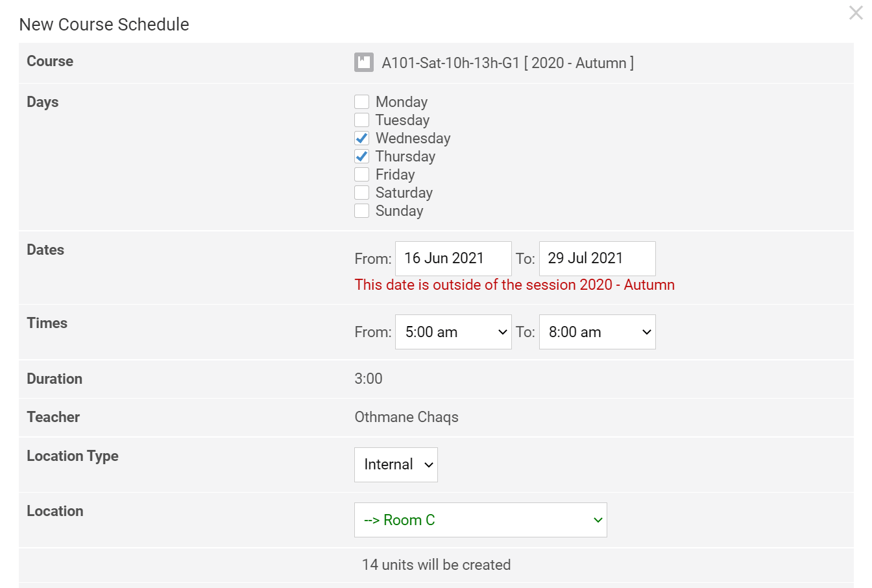This screenshot has width=872, height=588.
Task: Expand the end time dropdown 8:00 am
Action: (597, 332)
